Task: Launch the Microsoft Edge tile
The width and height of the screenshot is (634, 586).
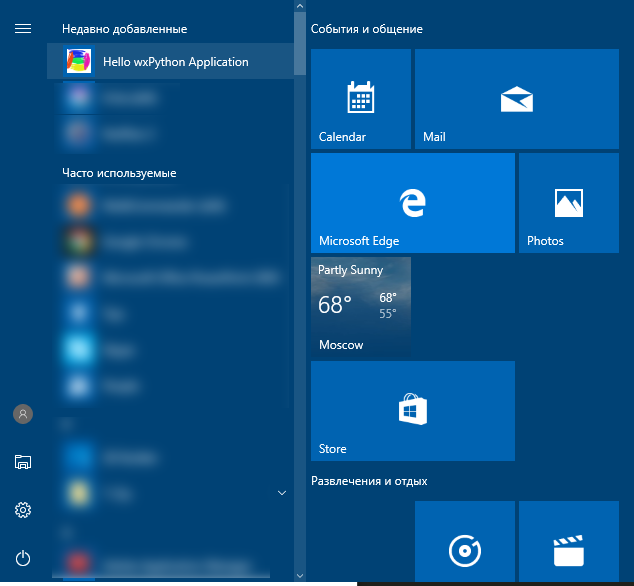Action: point(413,203)
